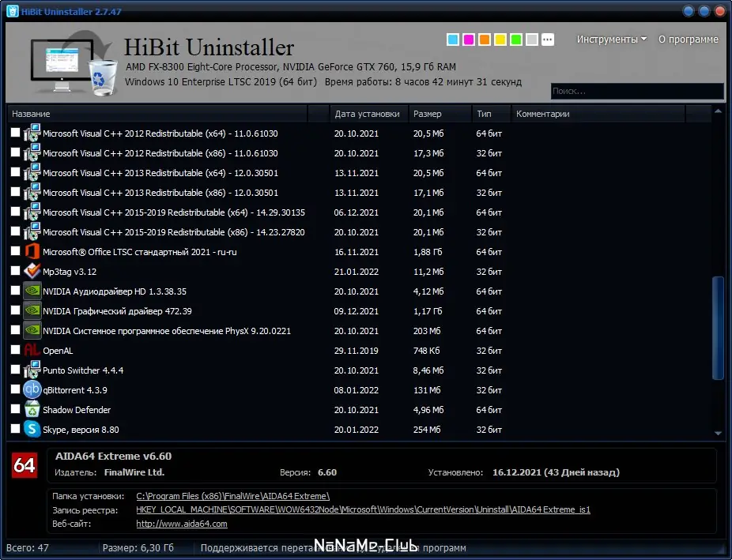This screenshot has width=732, height=560.
Task: Open more color themes via dots button
Action: pyautogui.click(x=548, y=39)
